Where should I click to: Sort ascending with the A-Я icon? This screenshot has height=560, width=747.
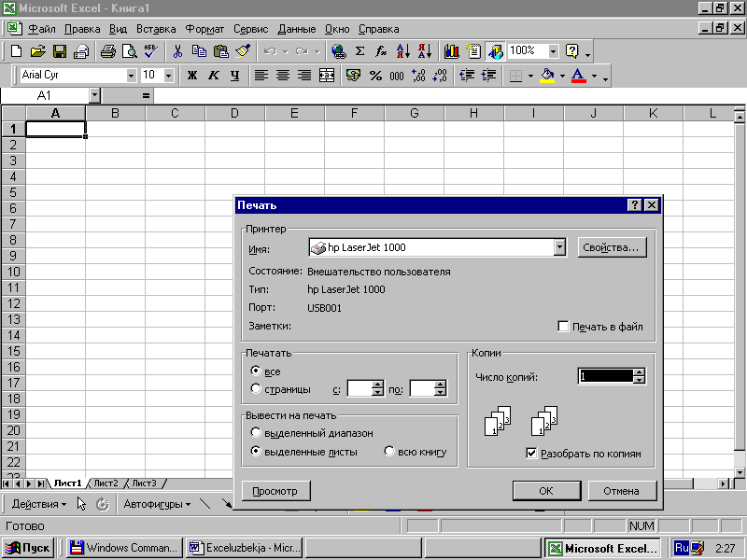pos(403,51)
